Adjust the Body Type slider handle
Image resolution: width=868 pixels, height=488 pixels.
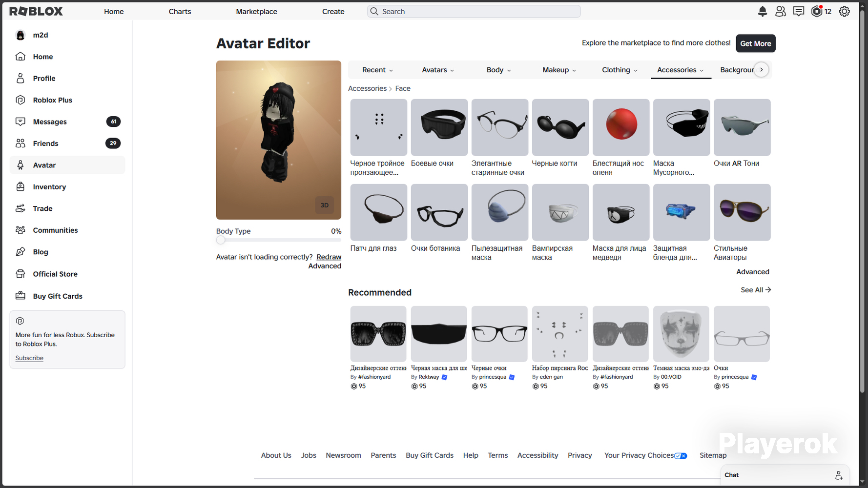pyautogui.click(x=221, y=240)
